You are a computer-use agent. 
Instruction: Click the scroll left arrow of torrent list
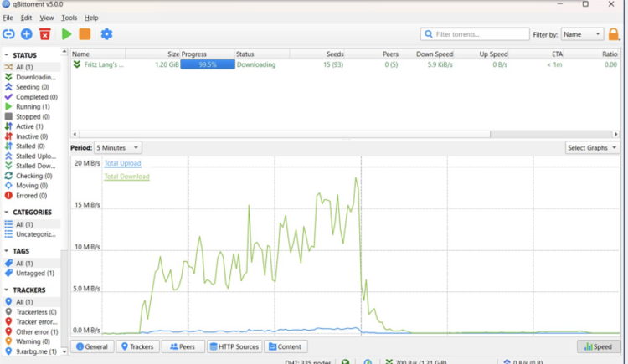[x=75, y=134]
